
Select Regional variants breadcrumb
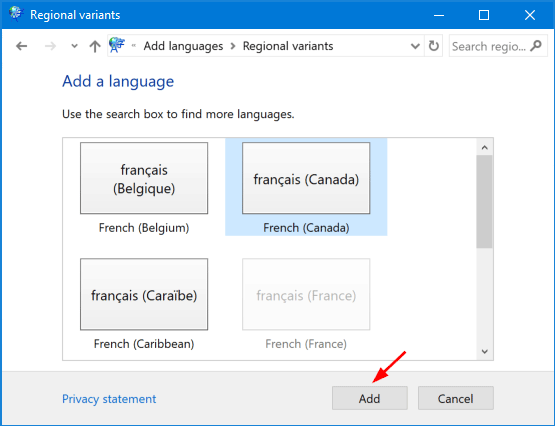tap(288, 46)
